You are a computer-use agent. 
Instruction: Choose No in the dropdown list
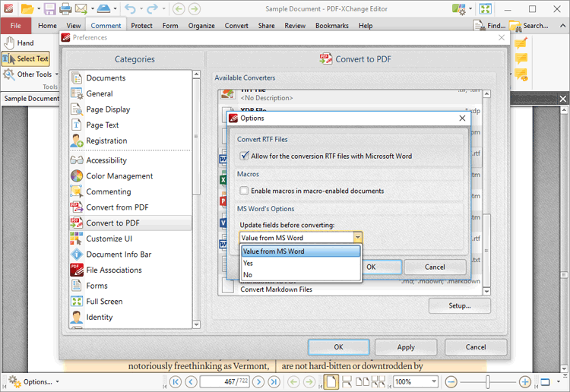point(301,275)
